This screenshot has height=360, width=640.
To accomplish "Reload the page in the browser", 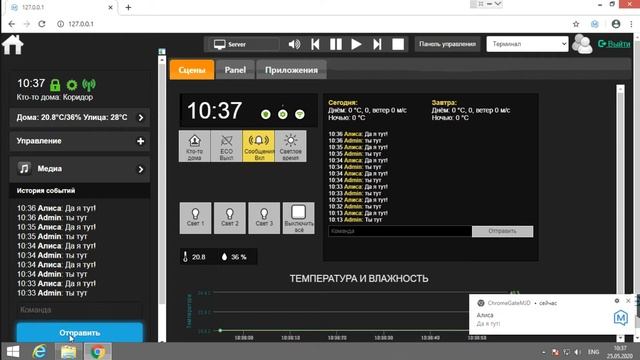I will click(x=42, y=24).
